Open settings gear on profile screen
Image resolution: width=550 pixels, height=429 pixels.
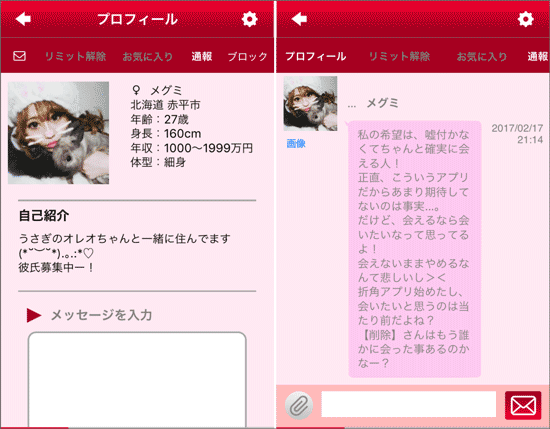click(249, 19)
